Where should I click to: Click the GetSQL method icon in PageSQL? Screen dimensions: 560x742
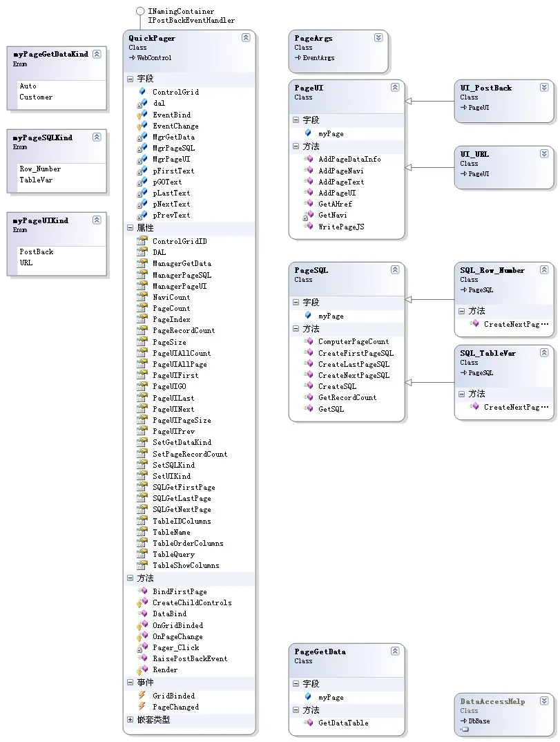click(309, 408)
